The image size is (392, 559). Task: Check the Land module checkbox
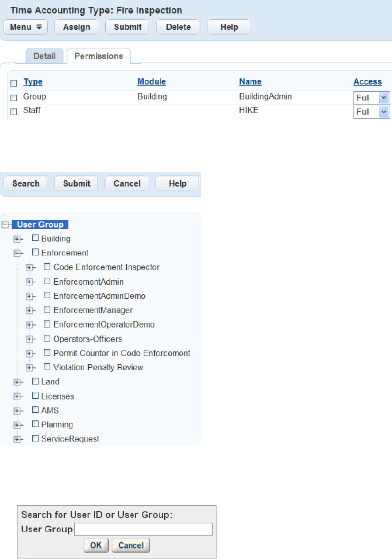coord(35,381)
